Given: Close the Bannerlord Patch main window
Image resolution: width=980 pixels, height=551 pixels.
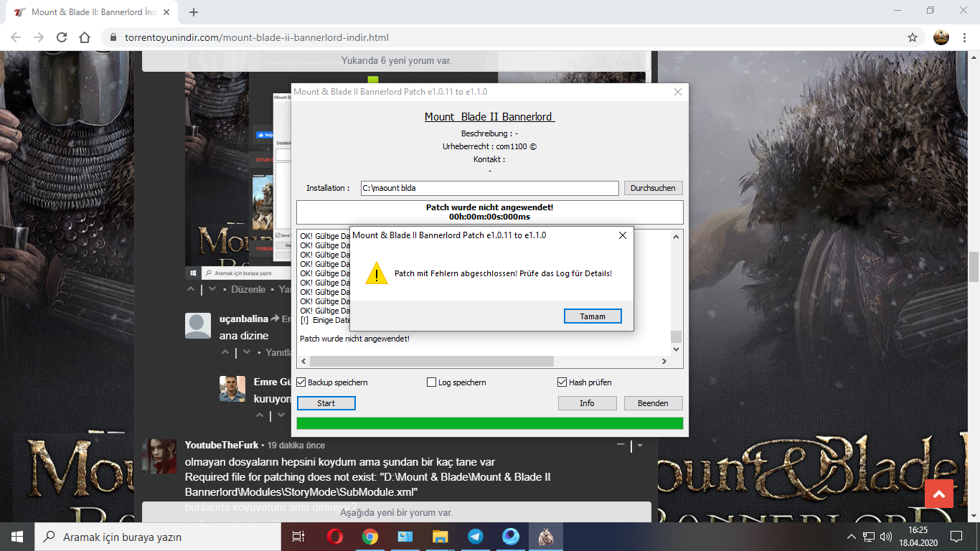Looking at the screenshot, I should (x=678, y=92).
